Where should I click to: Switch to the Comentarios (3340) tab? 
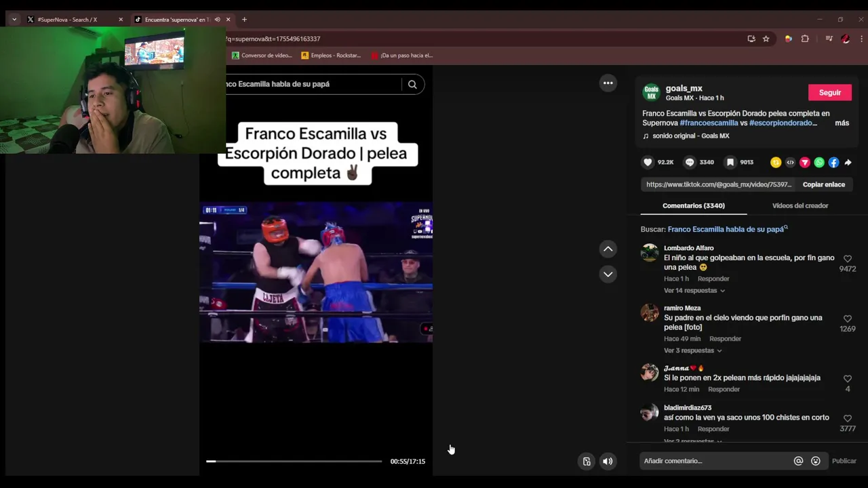pos(693,206)
